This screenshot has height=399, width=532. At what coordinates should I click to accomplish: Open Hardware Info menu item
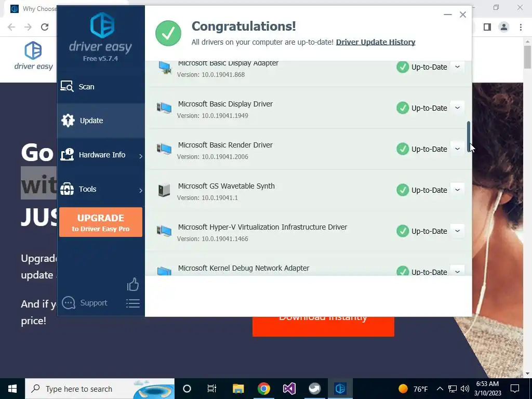click(x=101, y=155)
